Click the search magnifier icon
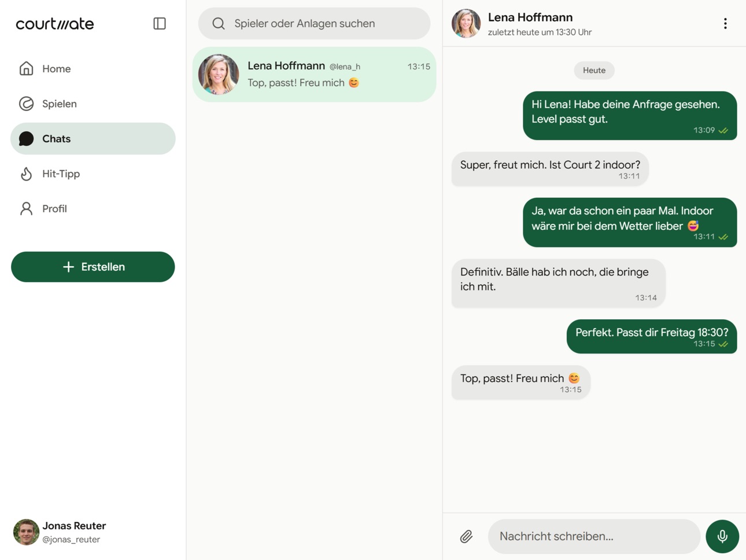Screen dimensions: 746x560 click(x=219, y=24)
